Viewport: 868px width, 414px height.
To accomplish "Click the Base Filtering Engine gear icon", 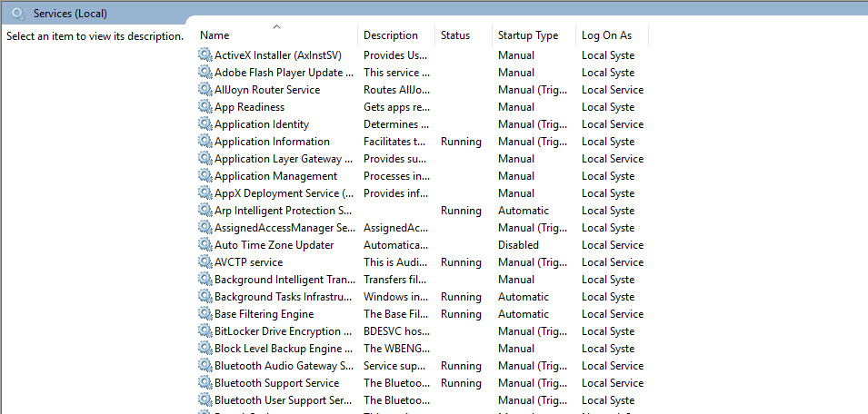I will pyautogui.click(x=205, y=314).
